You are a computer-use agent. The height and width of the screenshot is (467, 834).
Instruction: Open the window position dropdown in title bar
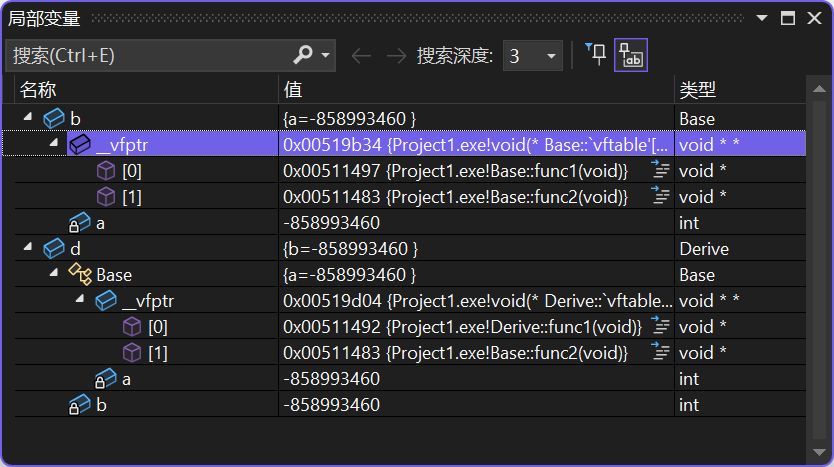click(x=762, y=18)
